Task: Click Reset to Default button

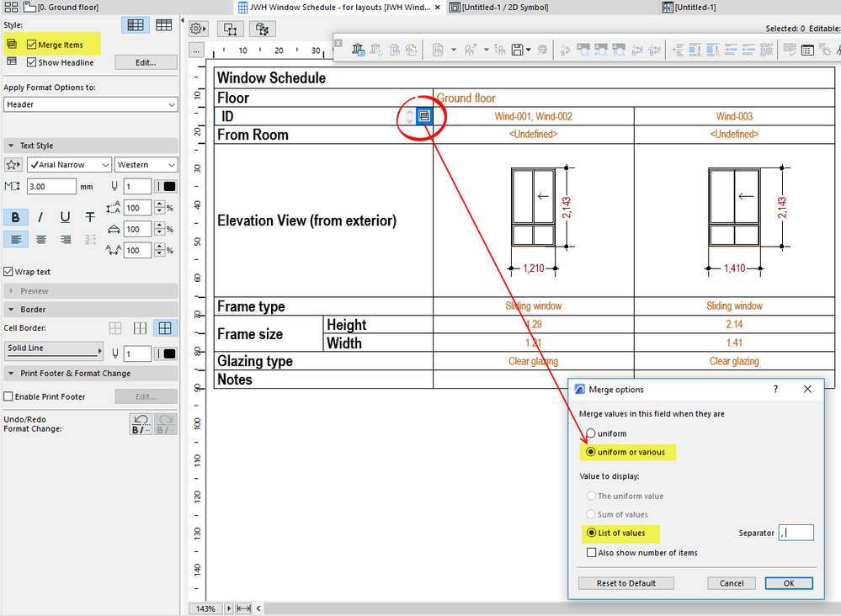Action: [625, 583]
